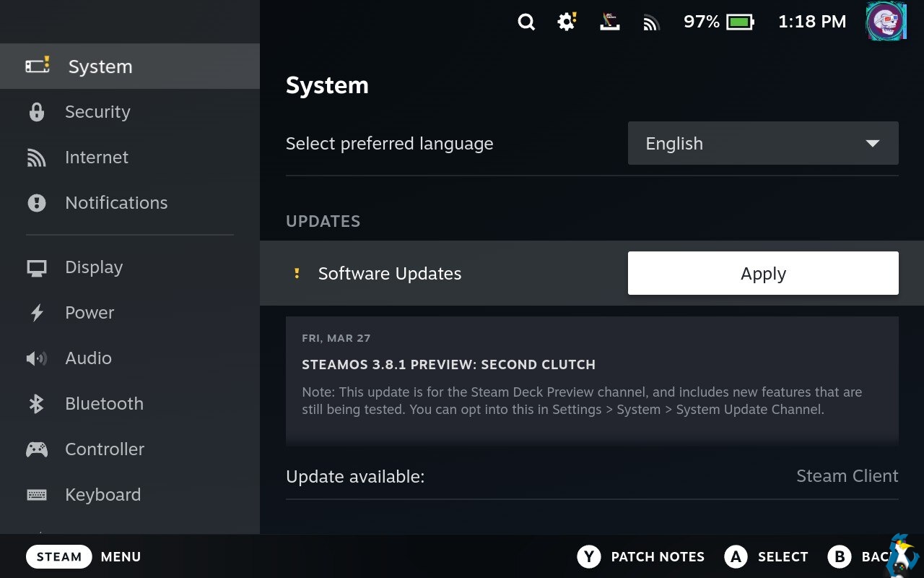Click the Y Patch Notes button
The width and height of the screenshot is (924, 578).
640,556
